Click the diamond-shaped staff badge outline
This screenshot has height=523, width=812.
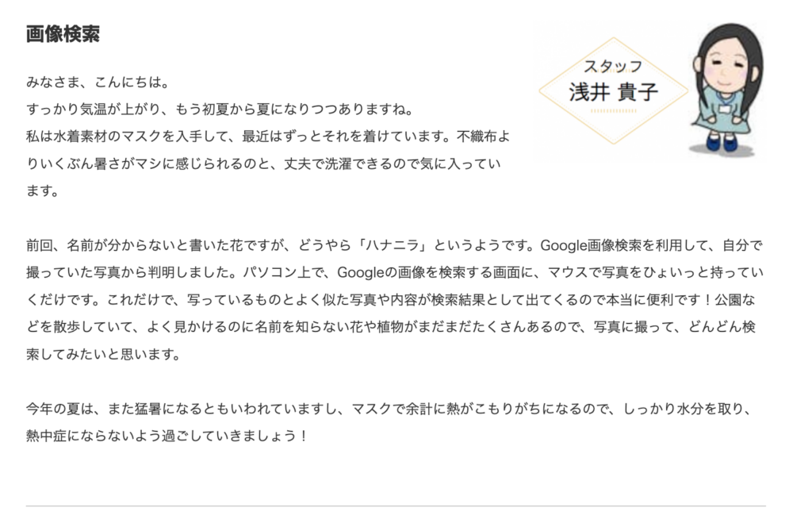tap(614, 90)
